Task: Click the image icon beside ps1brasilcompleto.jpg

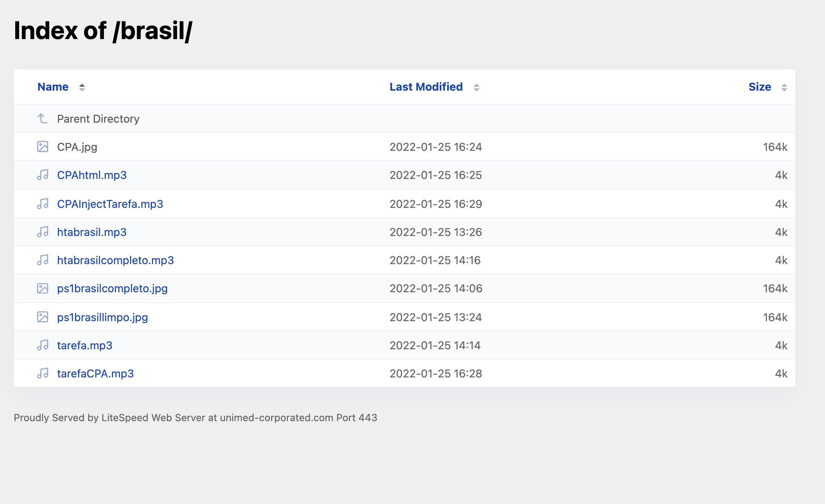Action: click(43, 288)
